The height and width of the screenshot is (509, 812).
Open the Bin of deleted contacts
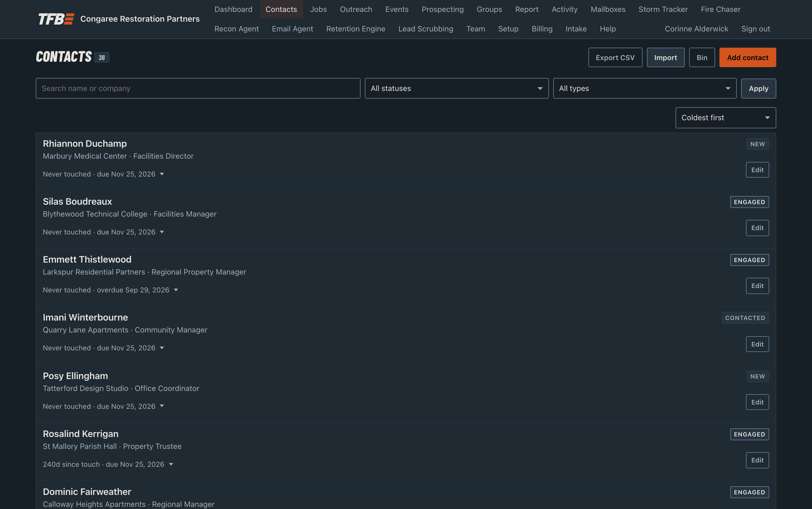(x=702, y=58)
